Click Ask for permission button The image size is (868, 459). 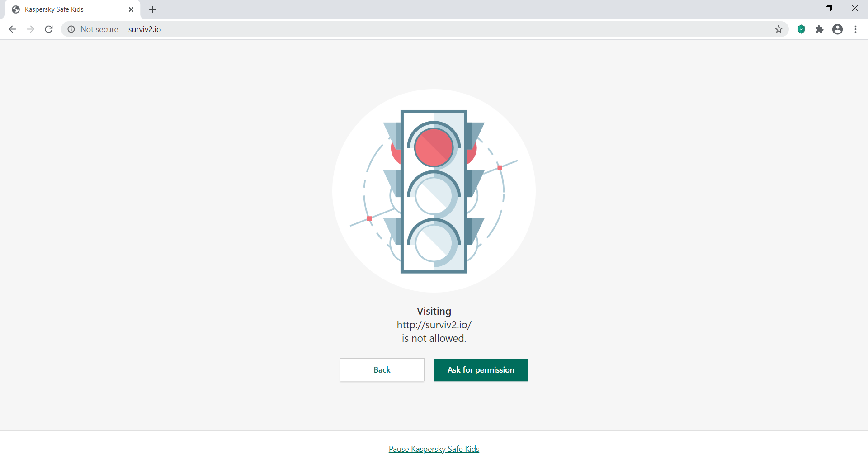[481, 370]
